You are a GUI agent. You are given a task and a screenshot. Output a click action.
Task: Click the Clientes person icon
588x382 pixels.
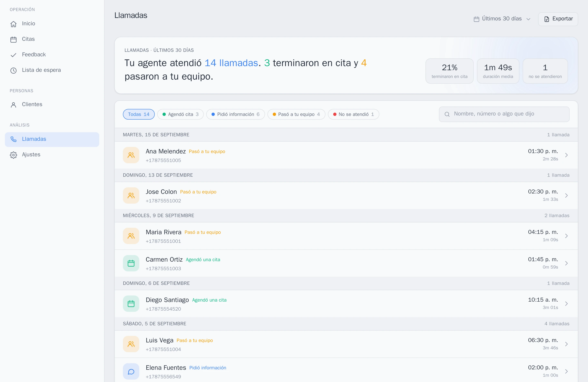pos(13,105)
